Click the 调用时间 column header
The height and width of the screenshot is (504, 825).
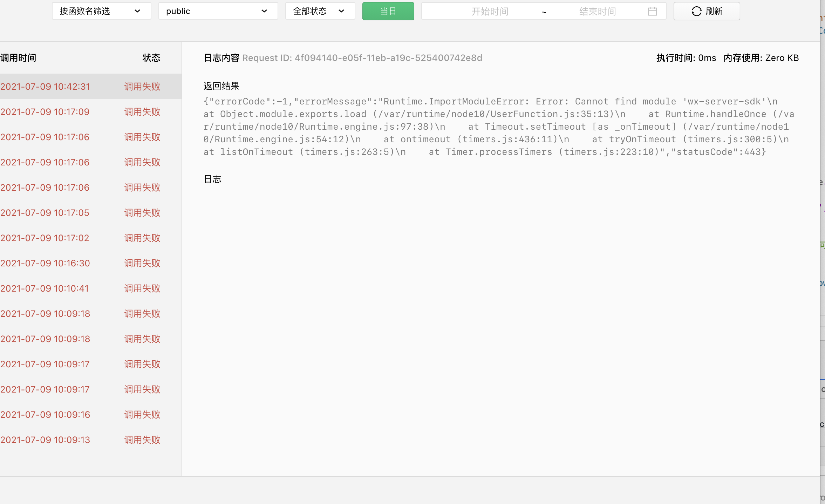coord(18,58)
